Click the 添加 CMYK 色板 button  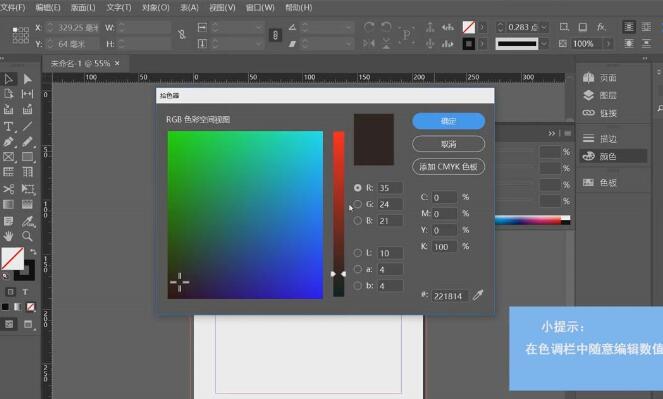click(448, 167)
